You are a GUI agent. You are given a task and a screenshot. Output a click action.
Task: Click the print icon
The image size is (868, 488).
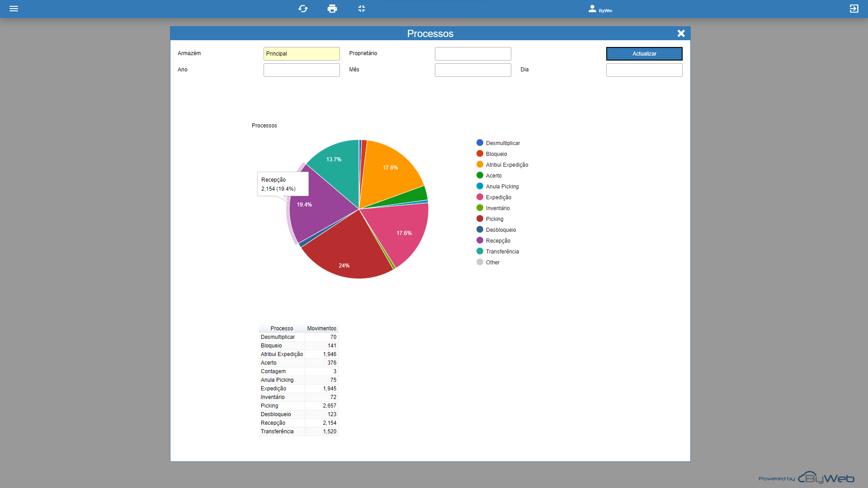332,9
